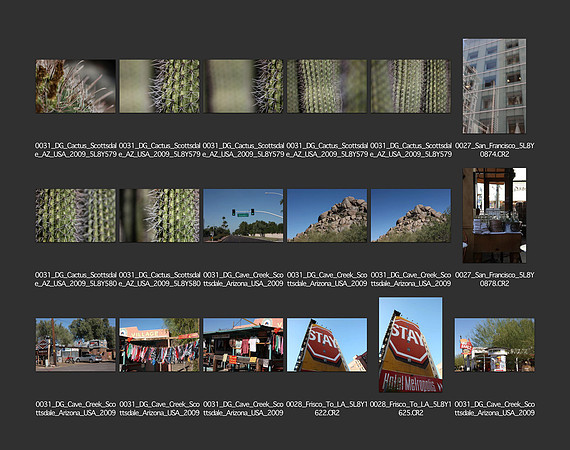Click the filename under roadside sign and trees photo
Viewport: 570px width, 450px height.
494,408
